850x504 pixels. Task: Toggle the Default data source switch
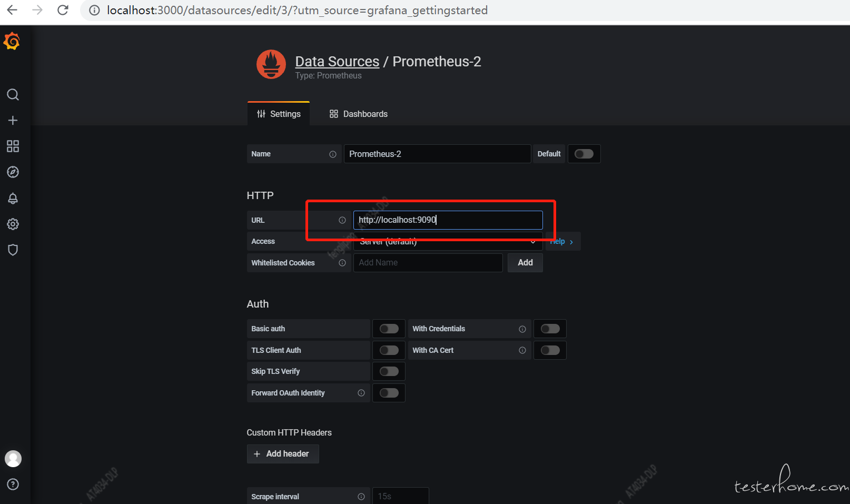click(x=584, y=154)
